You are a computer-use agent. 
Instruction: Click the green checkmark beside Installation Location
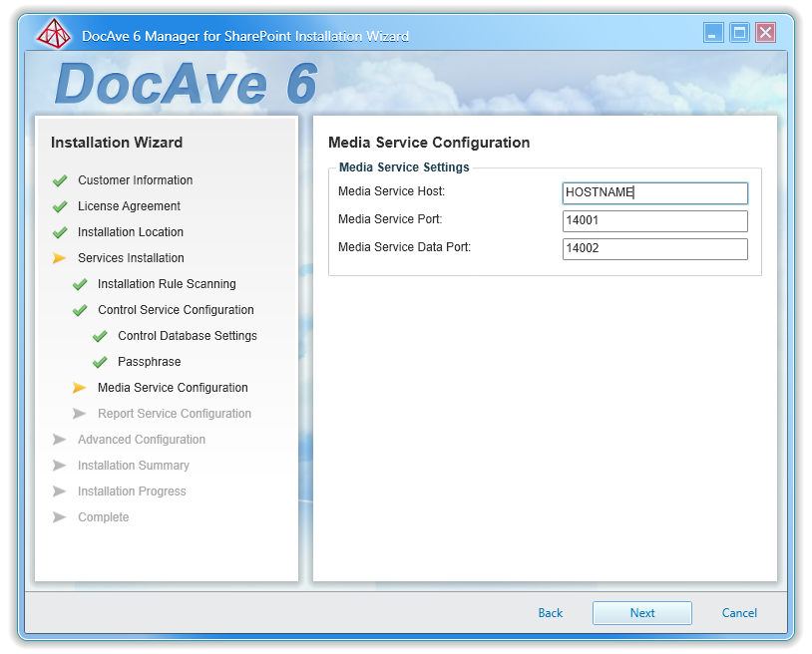pyautogui.click(x=60, y=232)
